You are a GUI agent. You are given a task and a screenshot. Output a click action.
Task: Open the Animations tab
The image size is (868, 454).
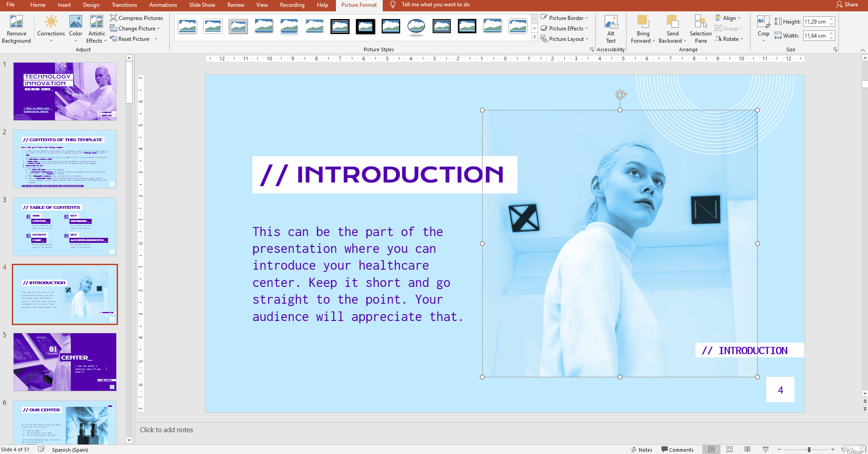163,5
